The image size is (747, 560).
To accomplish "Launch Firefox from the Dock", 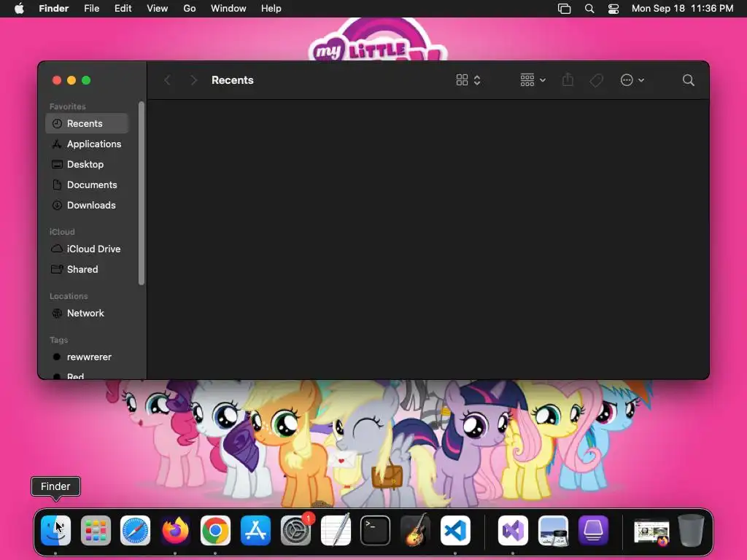I will point(175,530).
